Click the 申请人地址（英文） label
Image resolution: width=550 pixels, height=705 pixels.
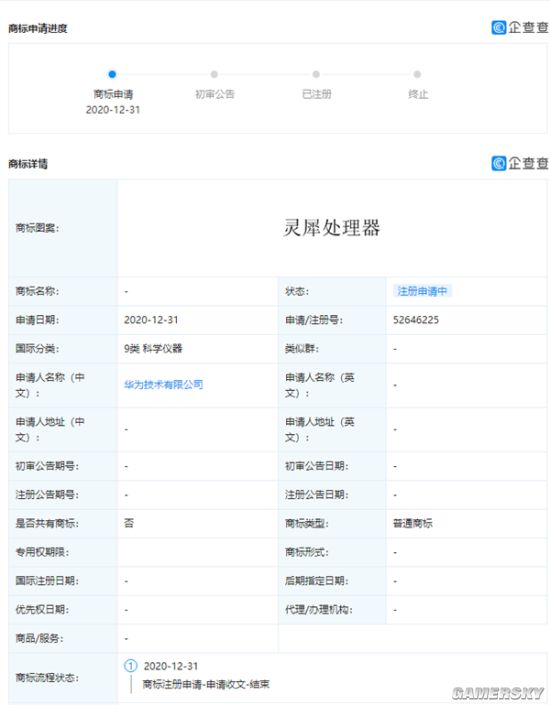[x=320, y=429]
